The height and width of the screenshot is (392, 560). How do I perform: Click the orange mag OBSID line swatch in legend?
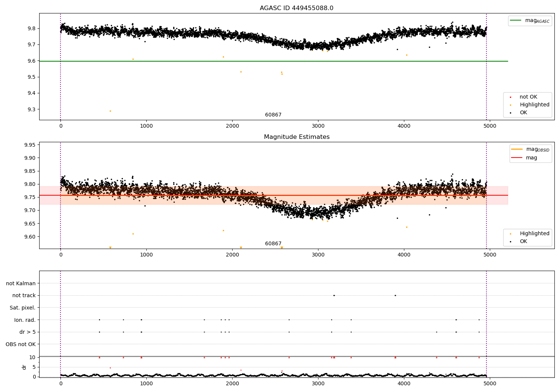click(x=517, y=149)
